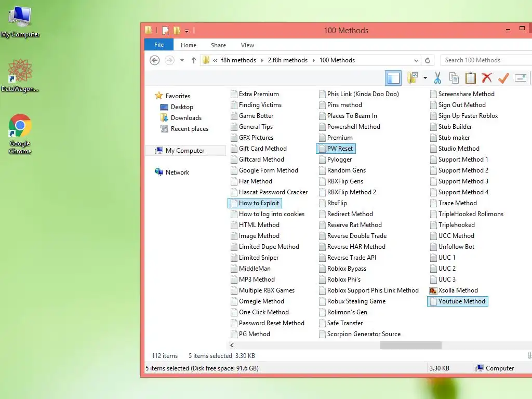The image size is (532, 399).
Task: Click 100 Methods in the address bar
Action: point(337,60)
